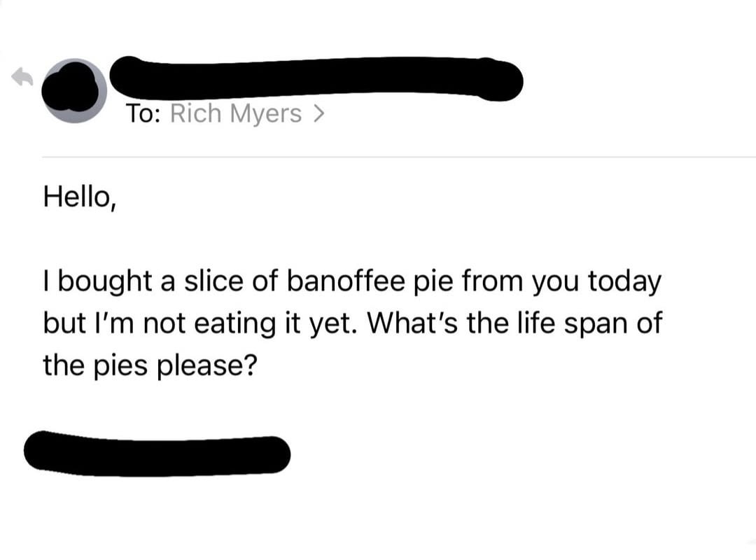Click the word 'today' in first sentence
Viewport: 756px width, 560px height.
click(x=624, y=281)
